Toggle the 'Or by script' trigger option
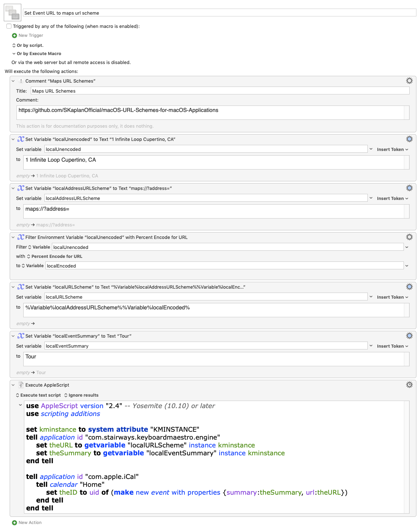This screenshot has width=420, height=529. click(28, 45)
